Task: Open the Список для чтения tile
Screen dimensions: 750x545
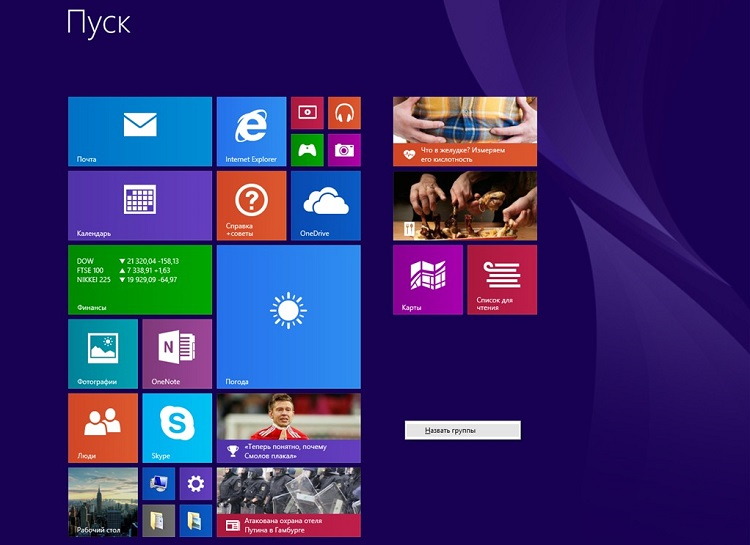Action: click(x=502, y=279)
